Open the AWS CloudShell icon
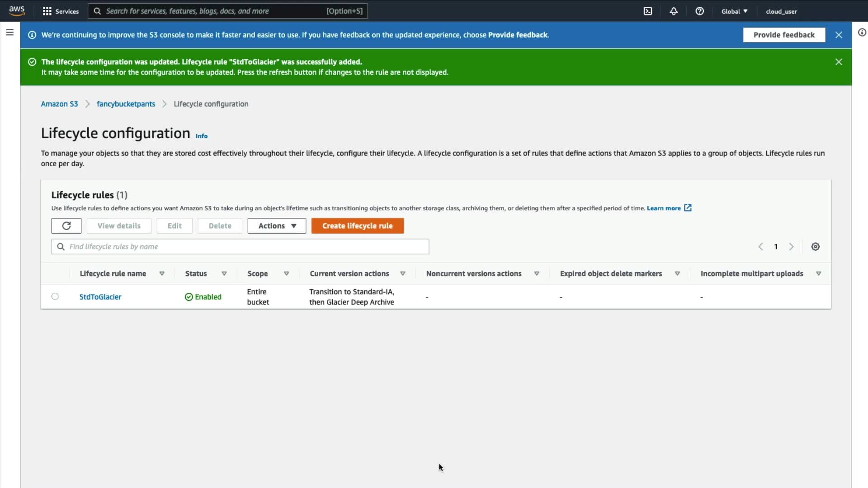 (647, 11)
